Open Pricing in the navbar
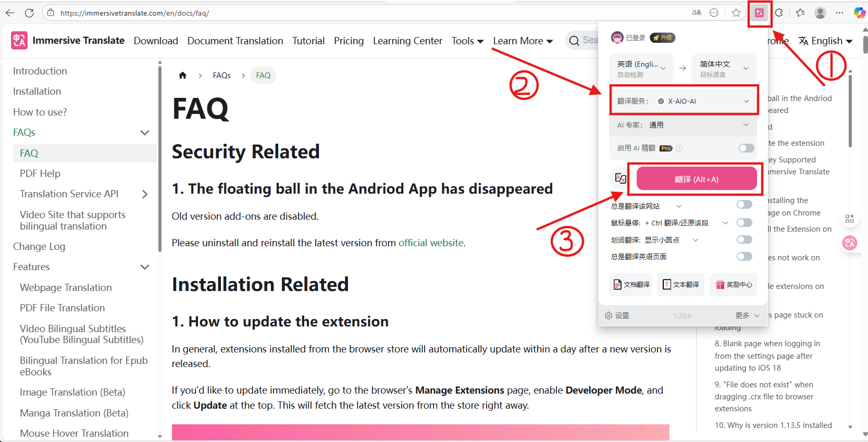 point(349,41)
